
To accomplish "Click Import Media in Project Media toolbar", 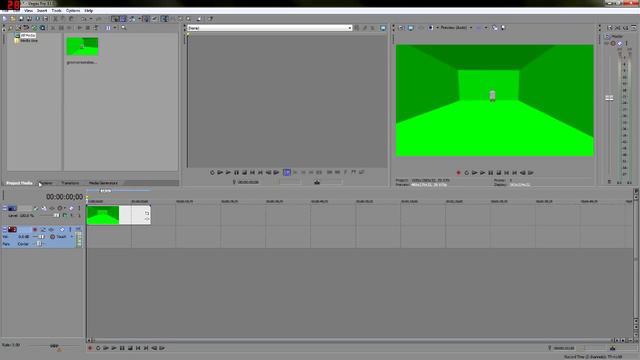I will (x=11, y=28).
